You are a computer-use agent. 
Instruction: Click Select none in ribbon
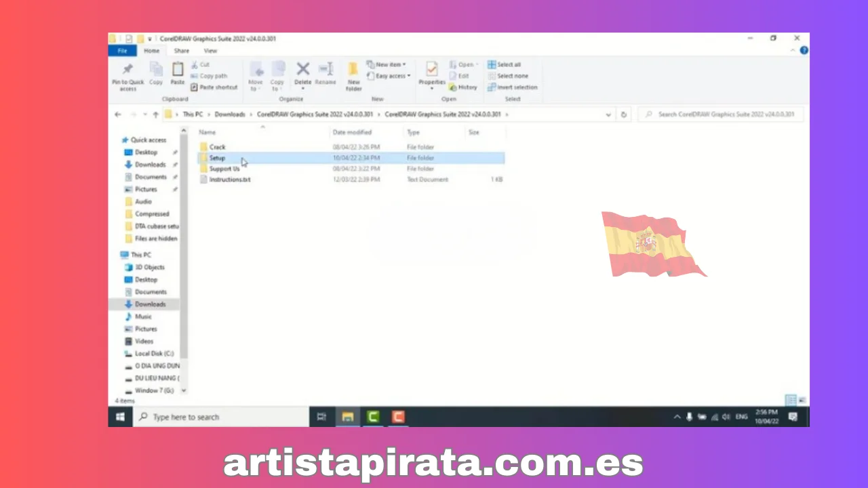click(507, 76)
